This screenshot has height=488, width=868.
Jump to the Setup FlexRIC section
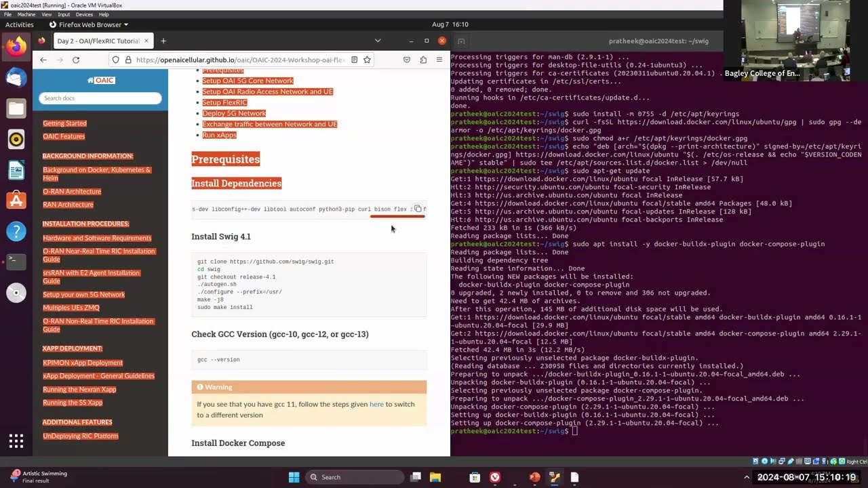224,102
